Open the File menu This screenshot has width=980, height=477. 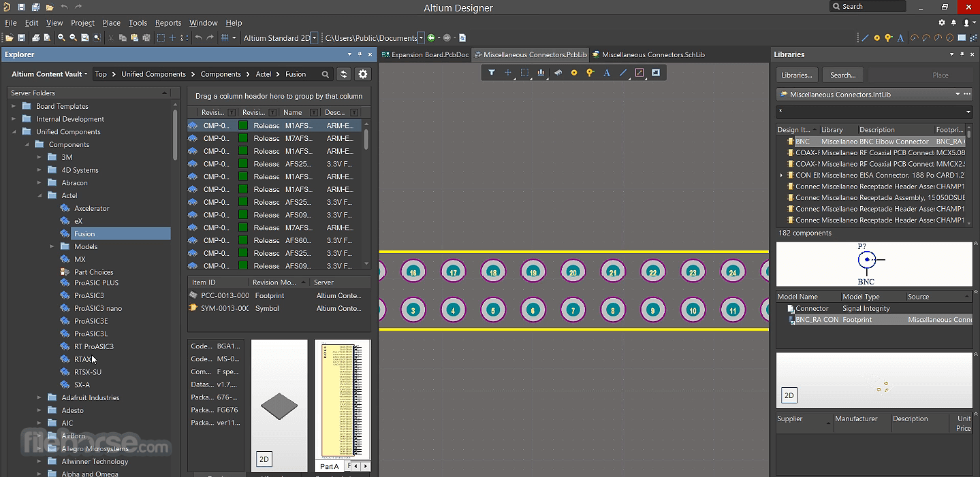pyautogui.click(x=11, y=22)
